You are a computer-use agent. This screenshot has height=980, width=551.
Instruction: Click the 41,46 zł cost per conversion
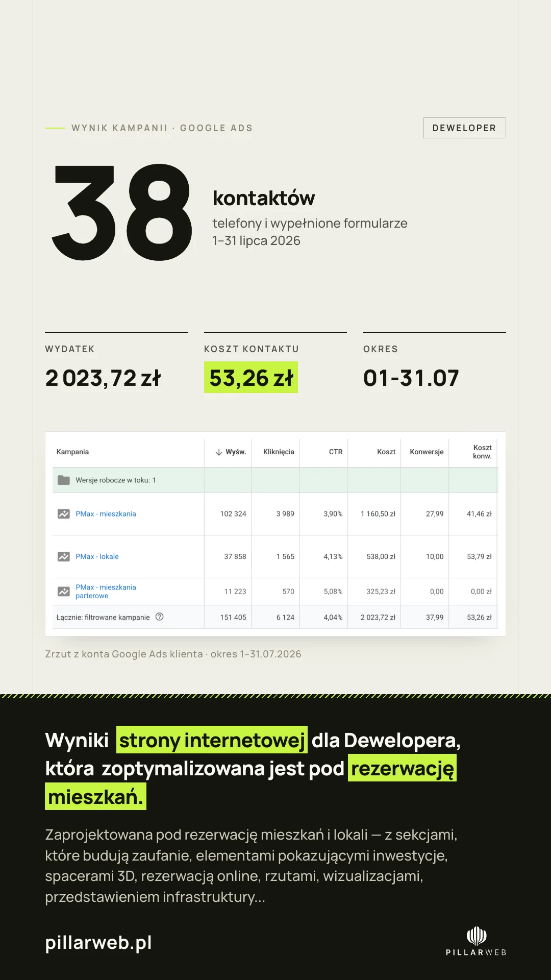tap(479, 514)
